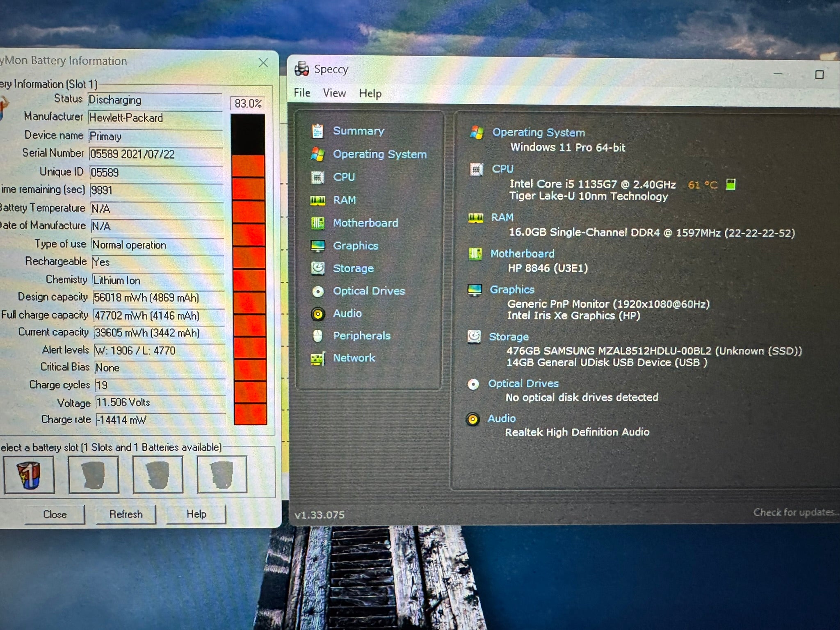Image resolution: width=840 pixels, height=630 pixels.
Task: Click the Check for updates link
Action: pos(796,512)
